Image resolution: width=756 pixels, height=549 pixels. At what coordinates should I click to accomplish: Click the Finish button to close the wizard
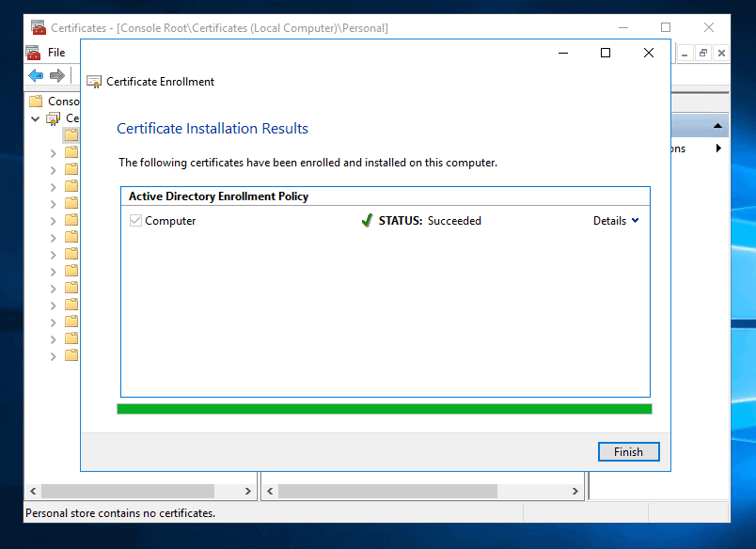pyautogui.click(x=628, y=451)
